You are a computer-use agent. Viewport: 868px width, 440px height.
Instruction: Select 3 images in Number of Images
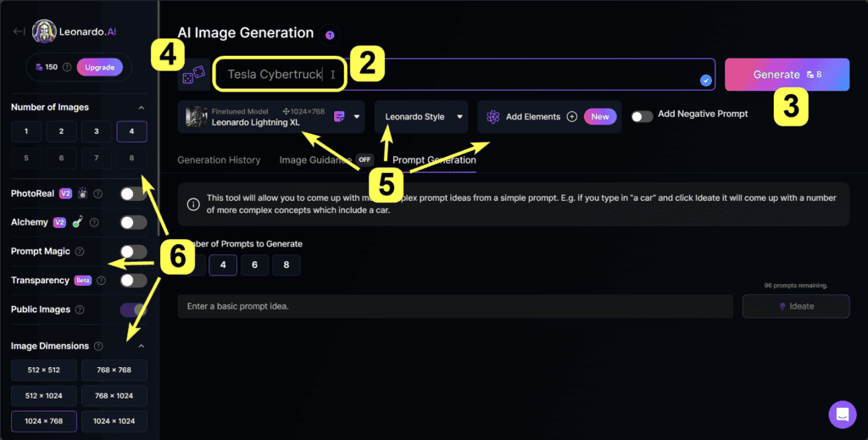tap(97, 131)
